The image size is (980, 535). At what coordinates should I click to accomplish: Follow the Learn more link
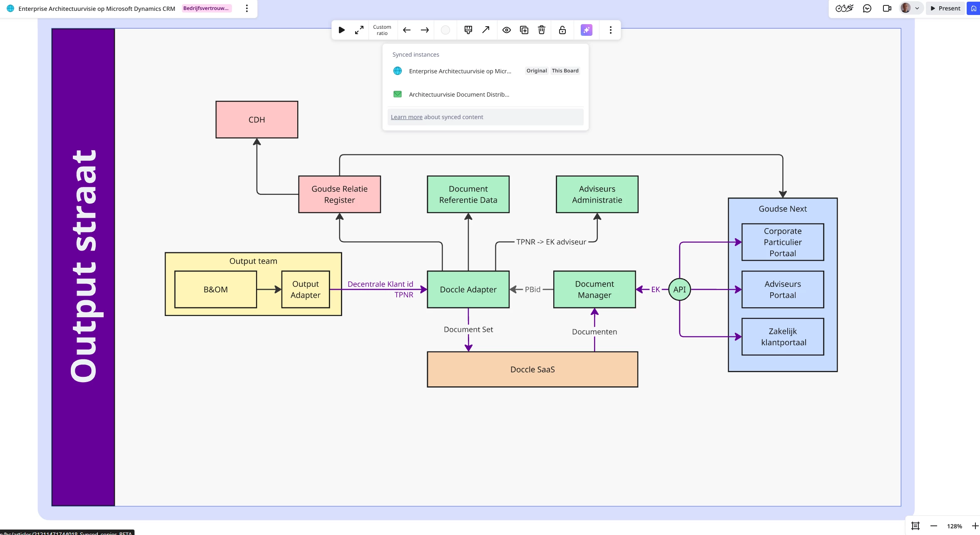click(x=406, y=117)
